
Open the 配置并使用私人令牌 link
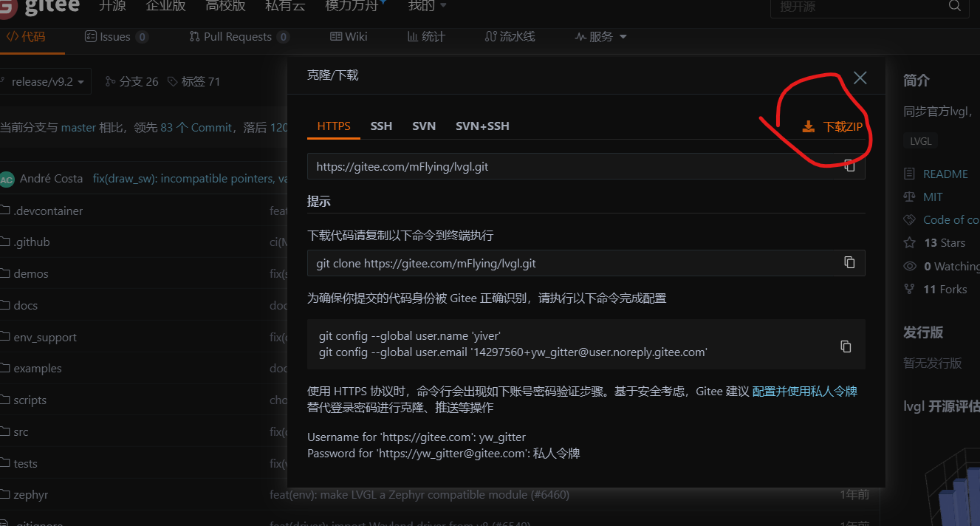805,392
